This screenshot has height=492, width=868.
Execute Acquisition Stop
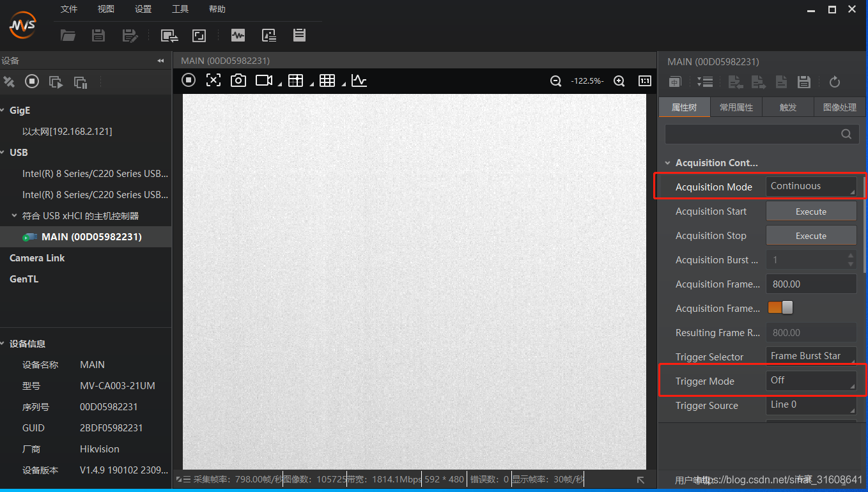tap(811, 236)
